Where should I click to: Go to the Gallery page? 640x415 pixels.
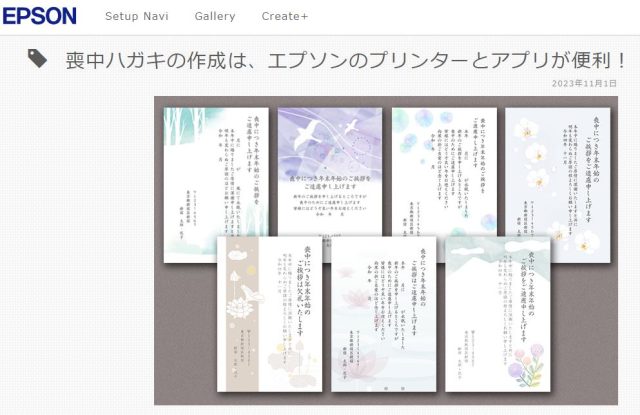point(215,17)
